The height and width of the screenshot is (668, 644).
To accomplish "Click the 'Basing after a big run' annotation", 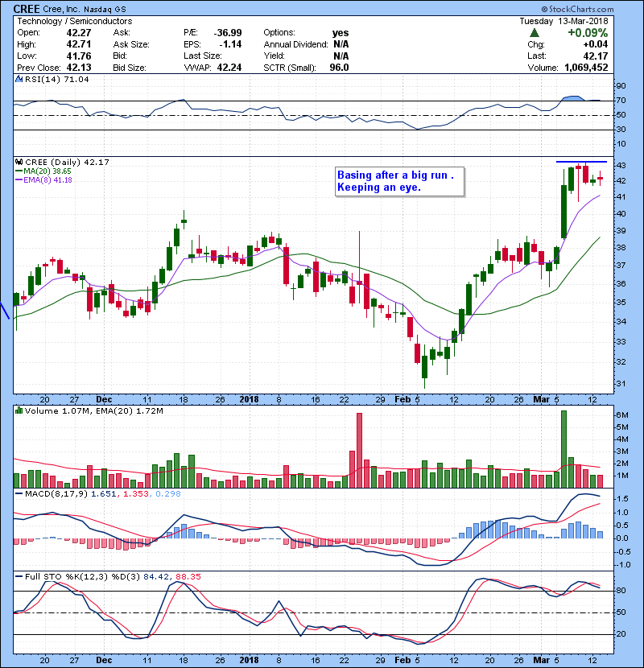I will [399, 181].
